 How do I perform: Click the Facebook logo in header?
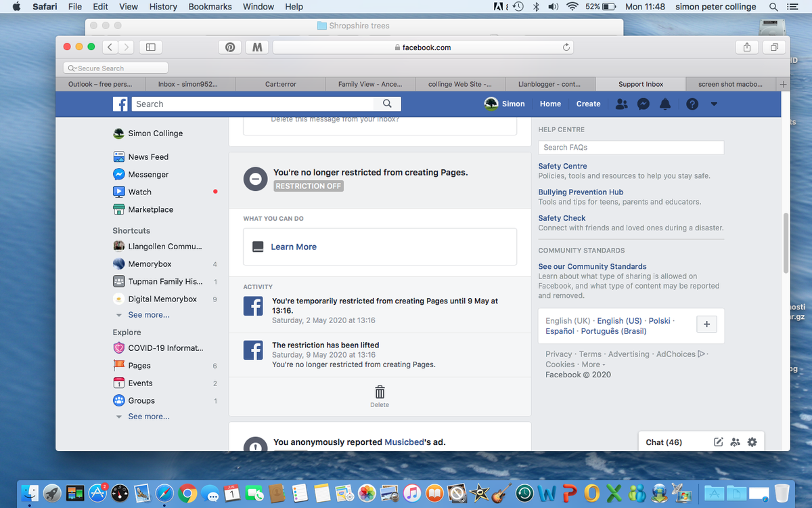[x=120, y=104]
